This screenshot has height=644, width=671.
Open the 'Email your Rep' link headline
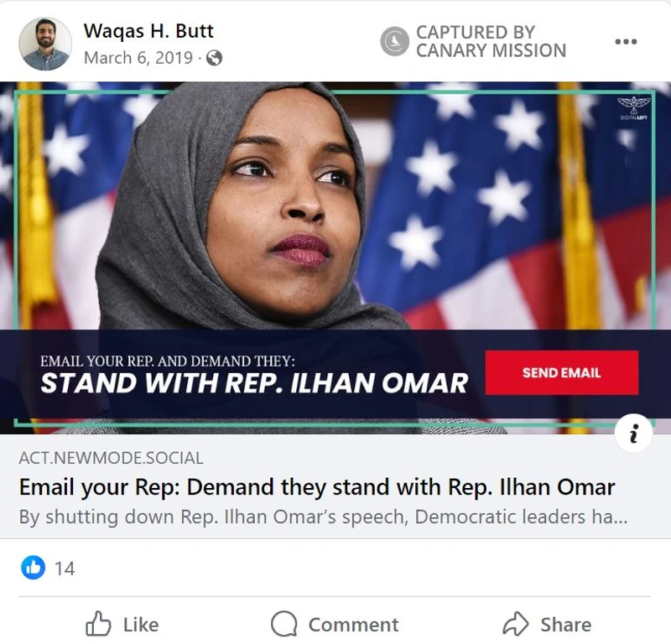[x=317, y=487]
